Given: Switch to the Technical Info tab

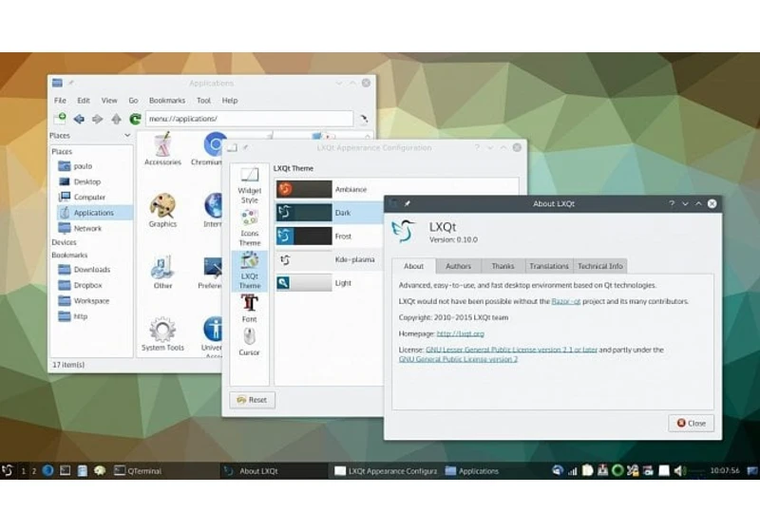Looking at the screenshot, I should pos(600,266).
